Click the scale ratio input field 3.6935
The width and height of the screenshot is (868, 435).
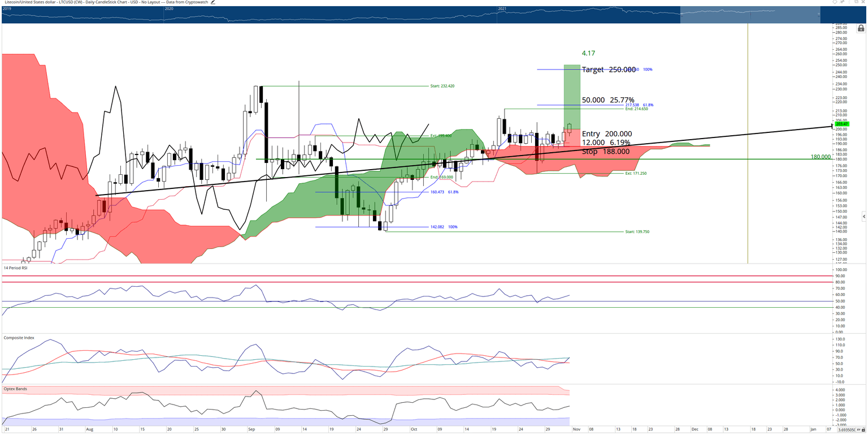coord(847,430)
